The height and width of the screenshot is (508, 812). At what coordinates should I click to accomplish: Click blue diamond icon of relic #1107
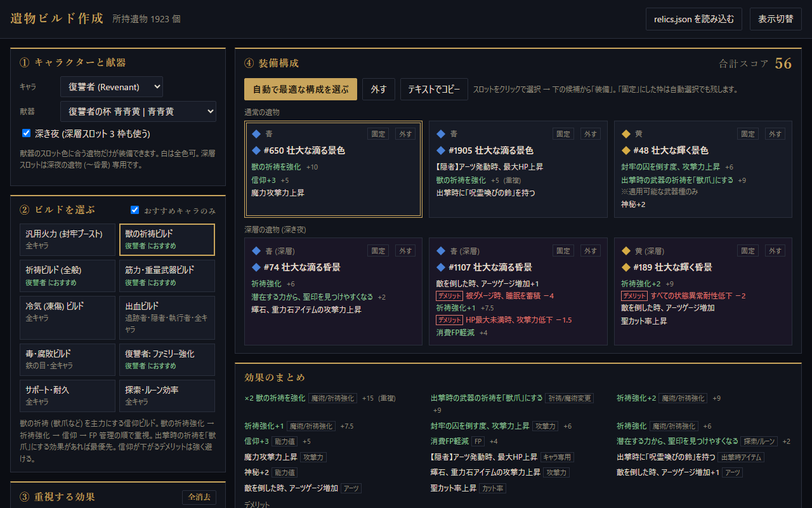point(441,267)
